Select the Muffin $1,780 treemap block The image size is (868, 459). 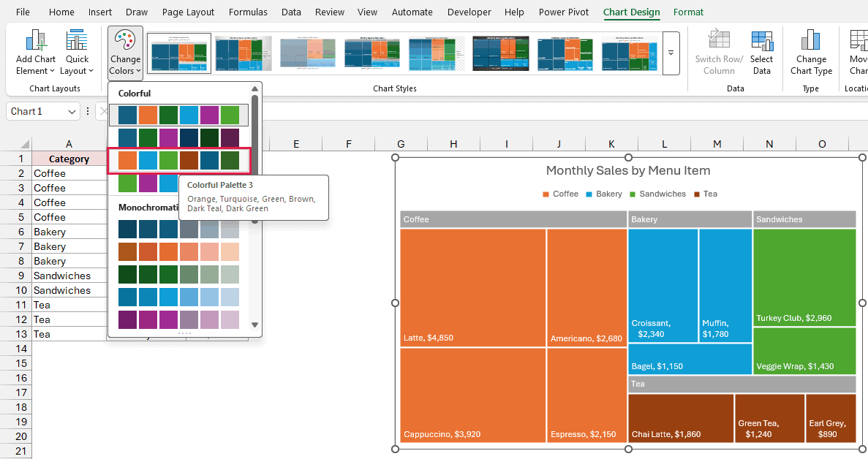[725, 285]
